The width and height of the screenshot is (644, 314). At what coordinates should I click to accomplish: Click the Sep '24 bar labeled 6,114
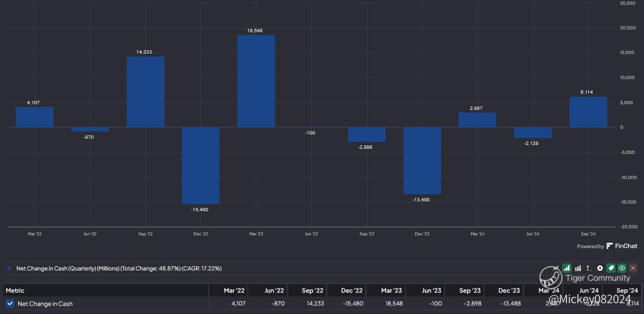tap(588, 112)
